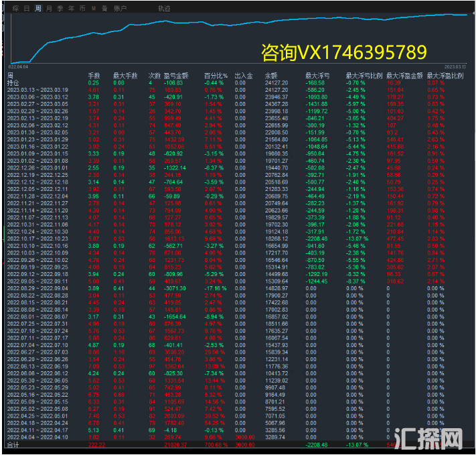Screen dimensions: 476x455
Task: Switch to the 日 (daily) tab
Action: pos(27,9)
